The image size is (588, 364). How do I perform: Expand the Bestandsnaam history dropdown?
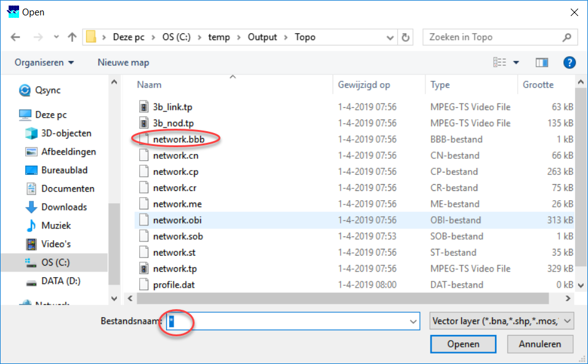(x=414, y=321)
